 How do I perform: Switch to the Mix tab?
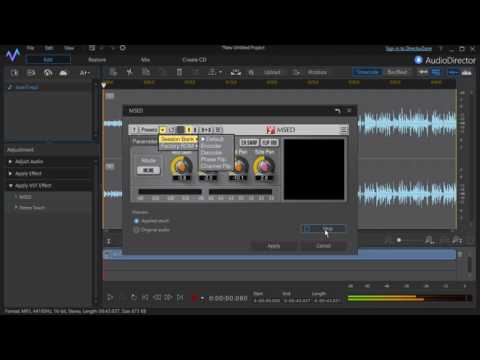(x=145, y=60)
